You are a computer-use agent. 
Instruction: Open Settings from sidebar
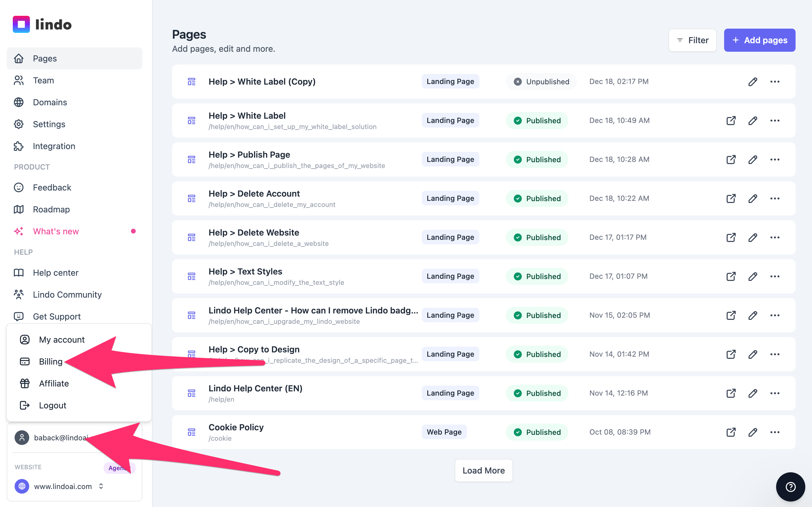(x=75, y=124)
